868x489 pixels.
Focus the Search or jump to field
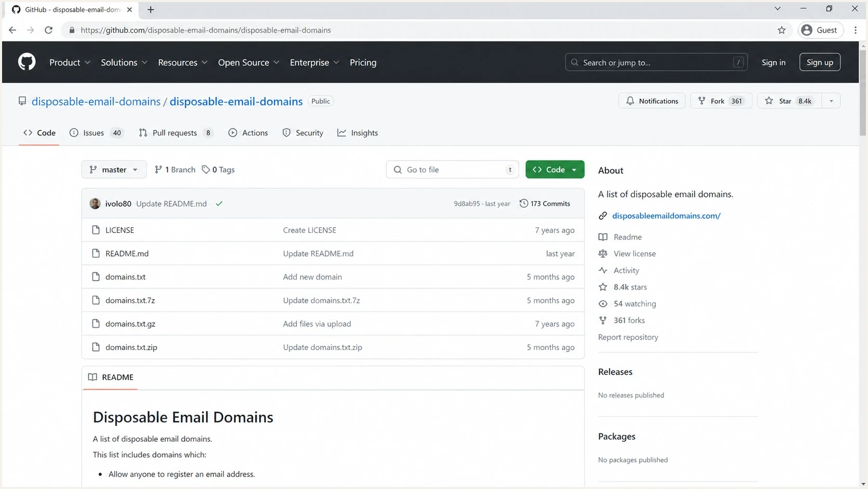pos(656,62)
